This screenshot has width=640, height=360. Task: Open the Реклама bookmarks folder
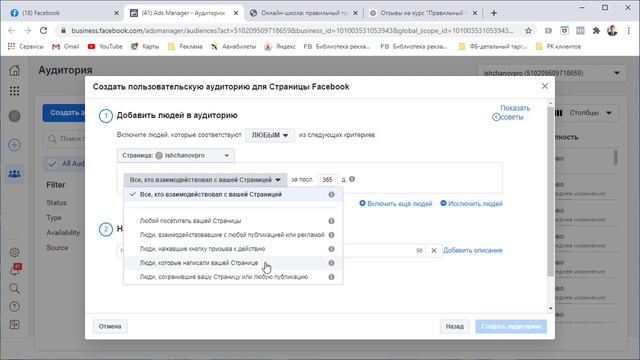(x=185, y=47)
